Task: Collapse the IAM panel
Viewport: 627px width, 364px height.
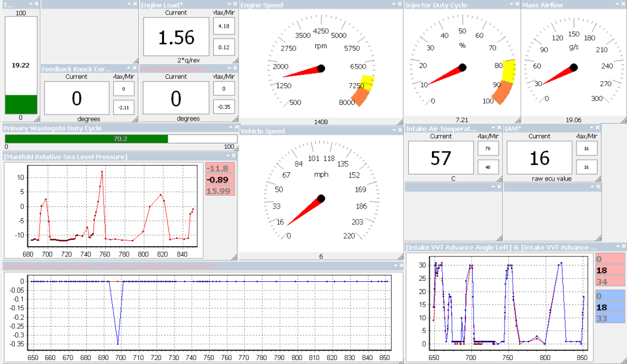Action: coord(590,129)
